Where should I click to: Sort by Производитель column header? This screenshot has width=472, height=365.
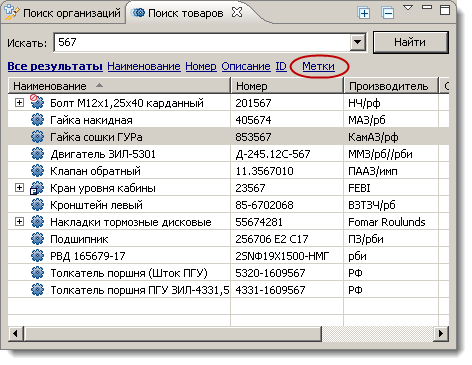[x=390, y=86]
